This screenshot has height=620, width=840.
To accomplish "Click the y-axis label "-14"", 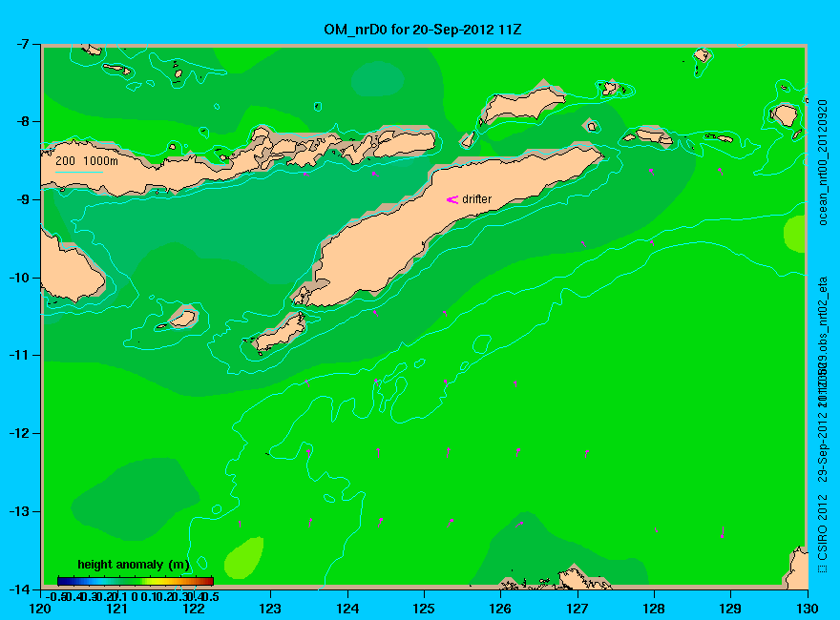I will [19, 589].
